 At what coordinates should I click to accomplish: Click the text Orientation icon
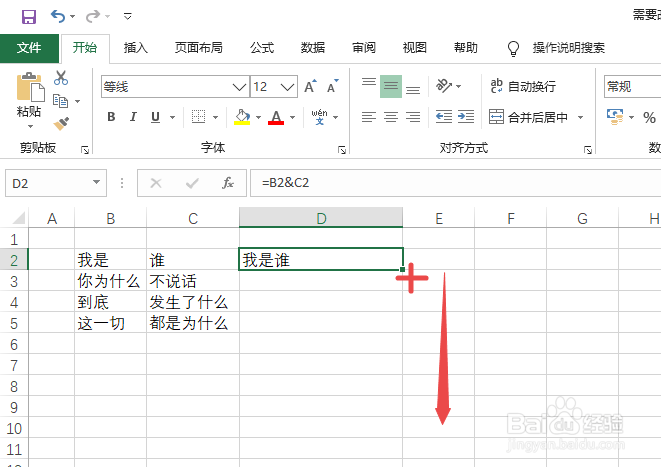coord(444,86)
